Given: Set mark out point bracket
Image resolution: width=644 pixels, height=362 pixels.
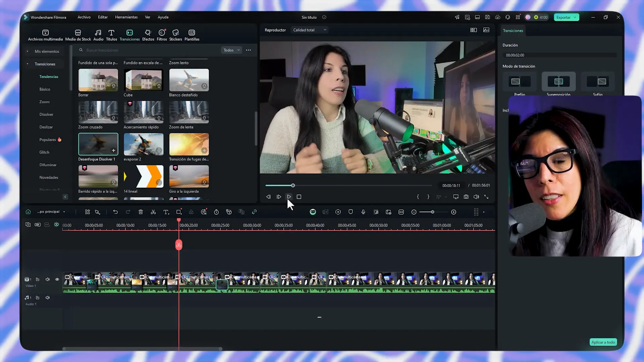Looking at the screenshot, I should tap(428, 197).
